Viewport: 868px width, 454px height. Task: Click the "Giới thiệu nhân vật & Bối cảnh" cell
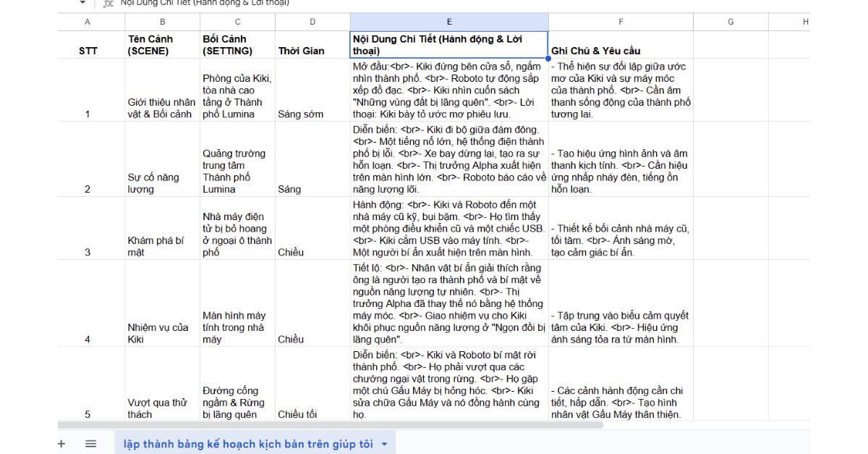point(162,90)
